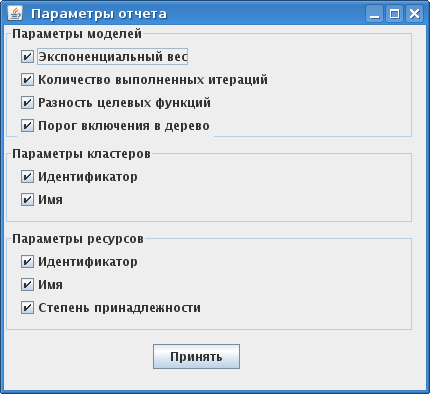Screen dimensions: 430x394
Task: Uncheck Идентификатор under Параметры ресурсов
Action: (x=27, y=262)
